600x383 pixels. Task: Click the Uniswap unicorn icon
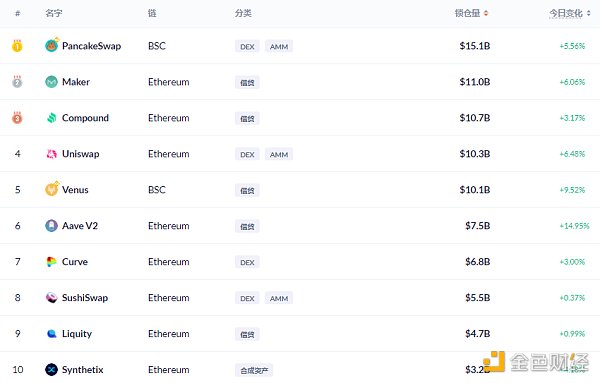51,154
